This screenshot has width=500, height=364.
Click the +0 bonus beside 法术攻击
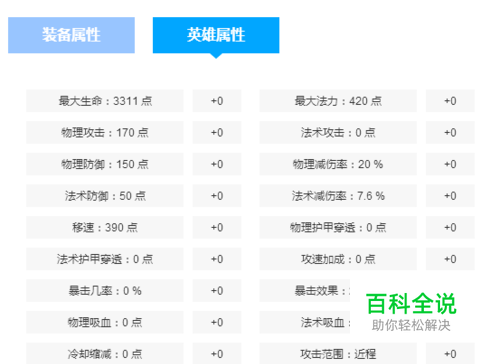pyautogui.click(x=450, y=132)
